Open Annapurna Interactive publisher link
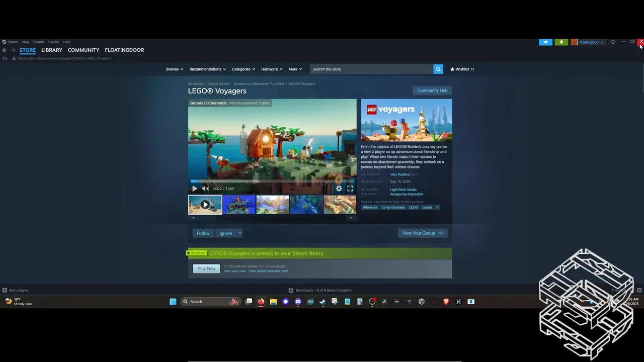This screenshot has width=644, height=362. (407, 194)
